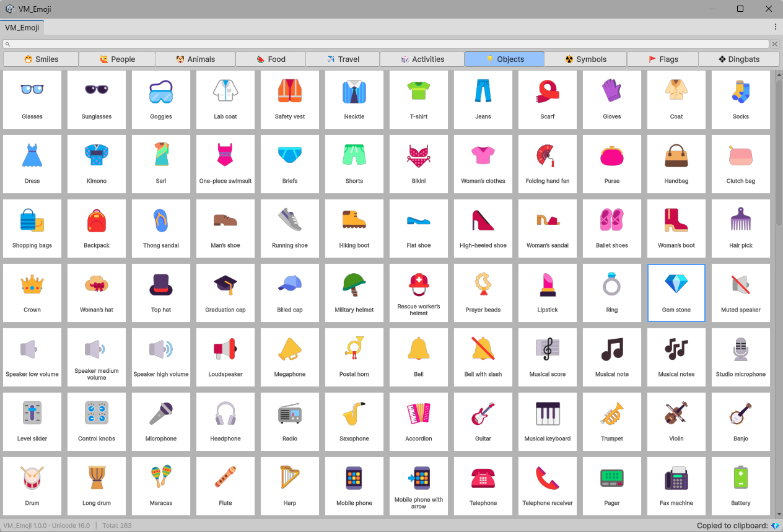This screenshot has width=783, height=532.
Task: Select the Muted speaker emoji
Action: (x=741, y=293)
